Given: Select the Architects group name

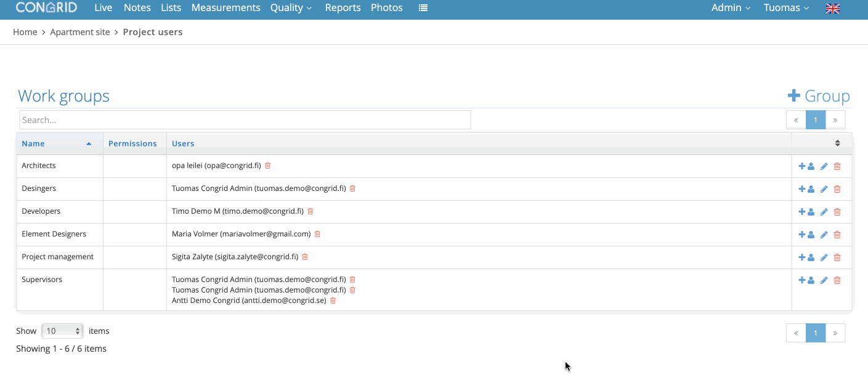Looking at the screenshot, I should [39, 166].
